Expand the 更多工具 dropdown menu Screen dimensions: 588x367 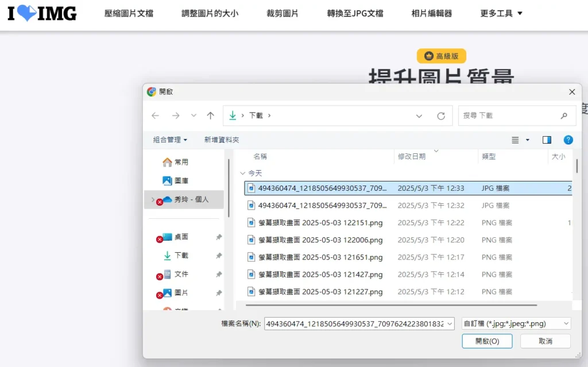pos(501,14)
